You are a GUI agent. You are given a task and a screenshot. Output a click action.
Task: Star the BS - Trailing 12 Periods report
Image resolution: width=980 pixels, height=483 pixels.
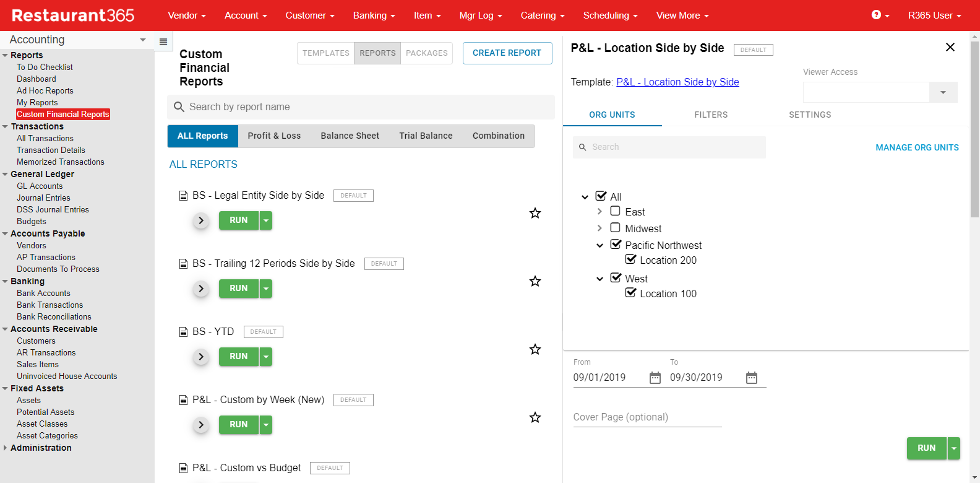click(535, 281)
